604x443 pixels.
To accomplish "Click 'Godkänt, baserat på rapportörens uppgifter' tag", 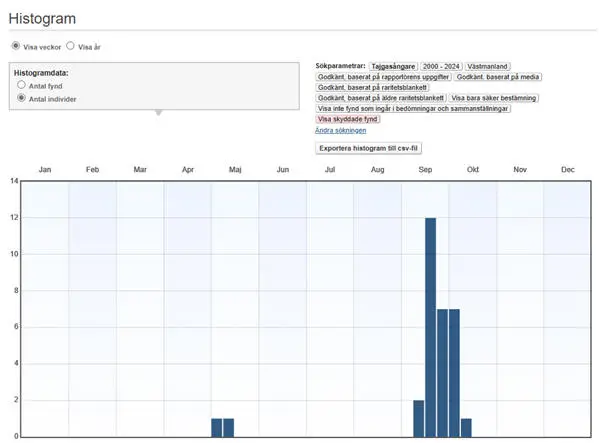I will coord(382,76).
